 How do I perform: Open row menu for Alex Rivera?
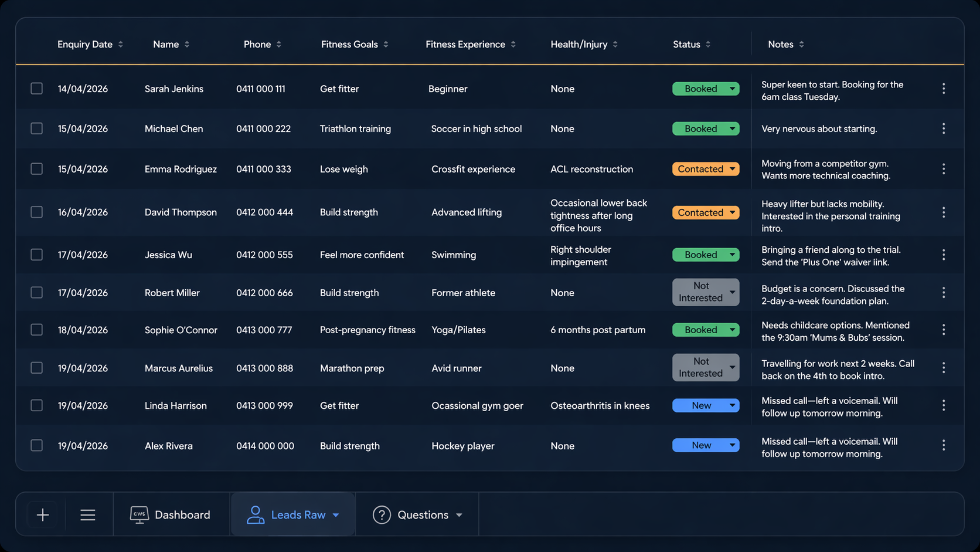pos(943,445)
